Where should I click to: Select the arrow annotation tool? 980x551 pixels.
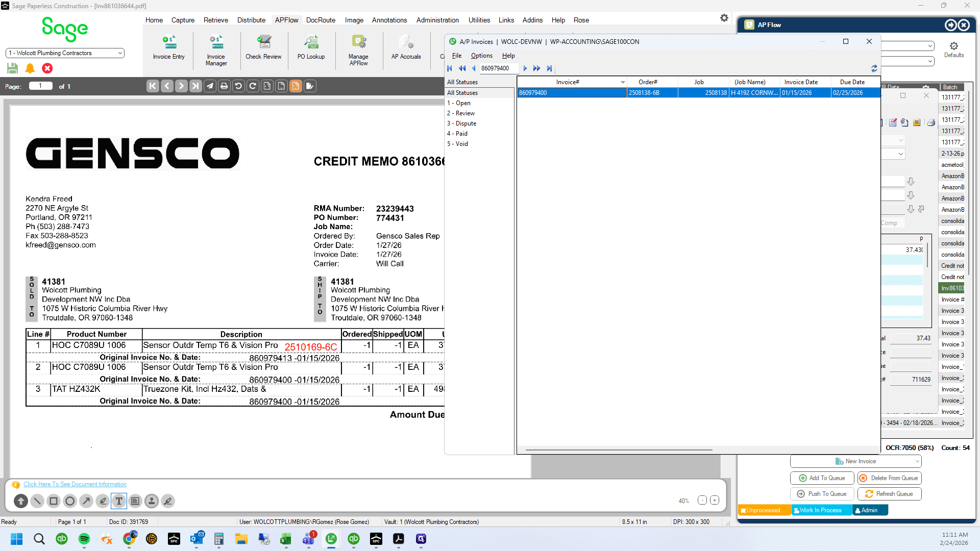pos(86,501)
